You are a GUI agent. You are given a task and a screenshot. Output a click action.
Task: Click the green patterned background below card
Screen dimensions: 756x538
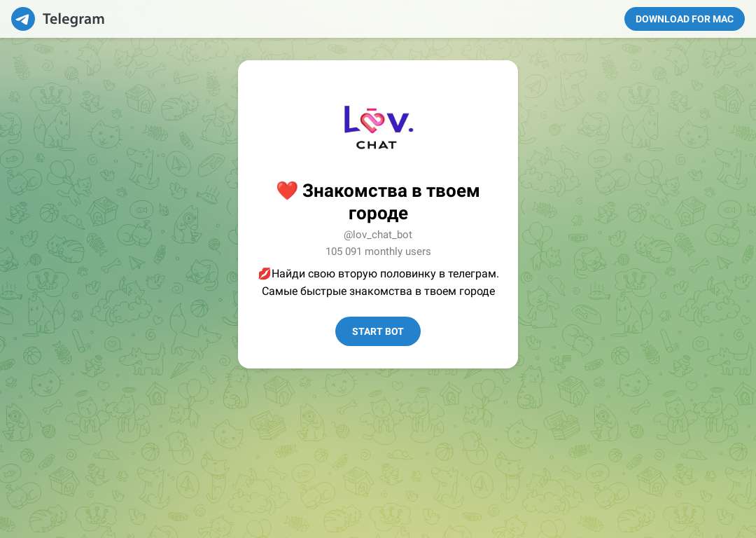(x=378, y=449)
